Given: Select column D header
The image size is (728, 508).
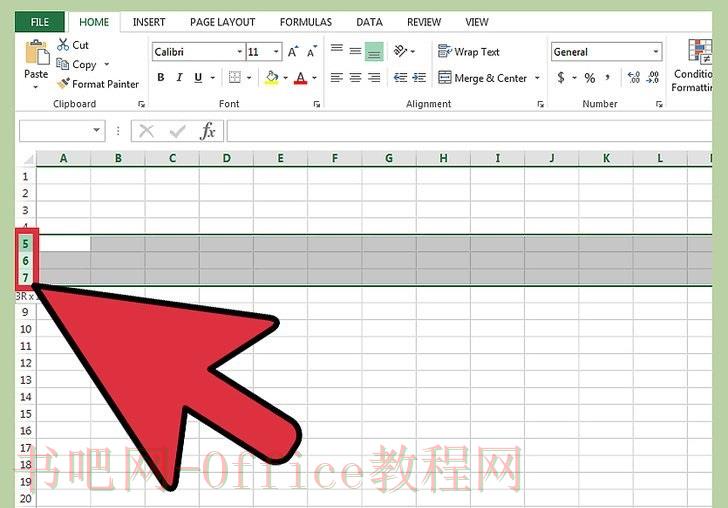Looking at the screenshot, I should 227,158.
